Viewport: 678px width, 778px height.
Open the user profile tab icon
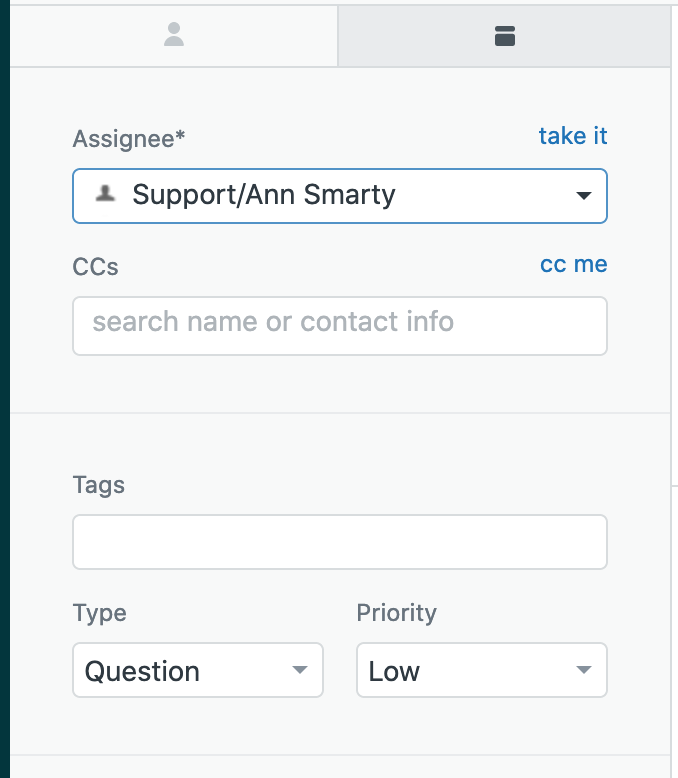(x=174, y=35)
